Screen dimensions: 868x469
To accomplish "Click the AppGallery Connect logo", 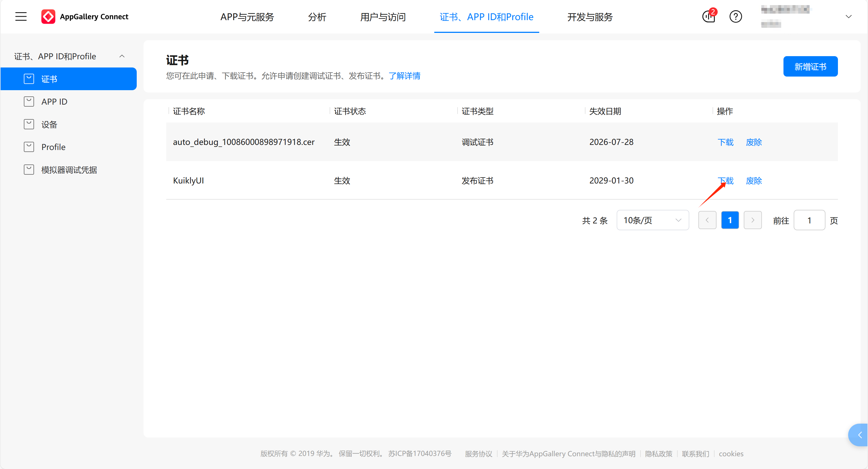I will pos(48,16).
